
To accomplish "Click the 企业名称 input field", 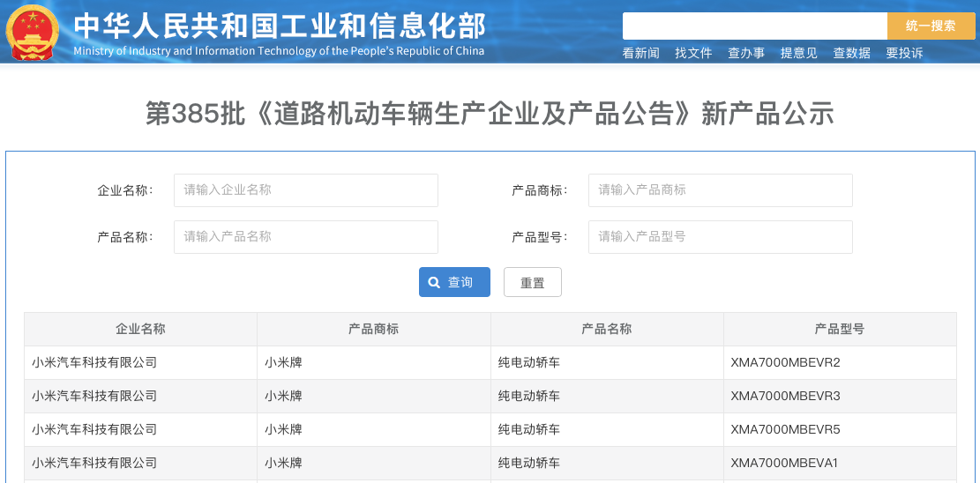I will (306, 190).
